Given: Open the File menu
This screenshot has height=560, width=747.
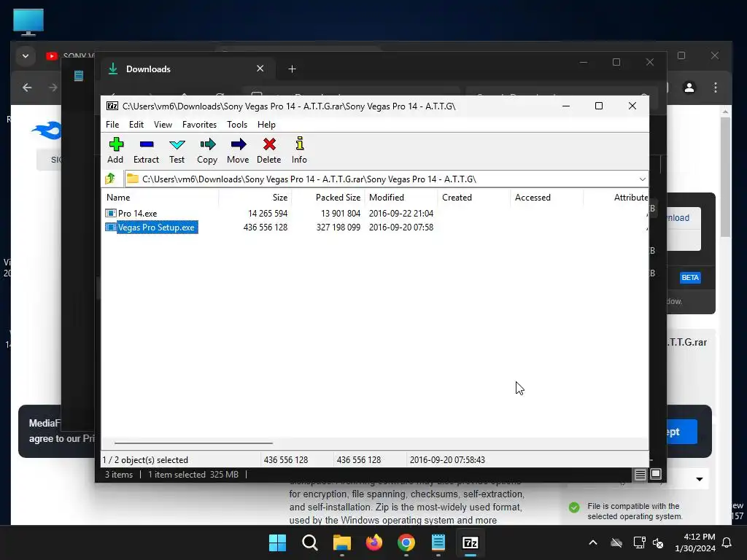Looking at the screenshot, I should [112, 124].
